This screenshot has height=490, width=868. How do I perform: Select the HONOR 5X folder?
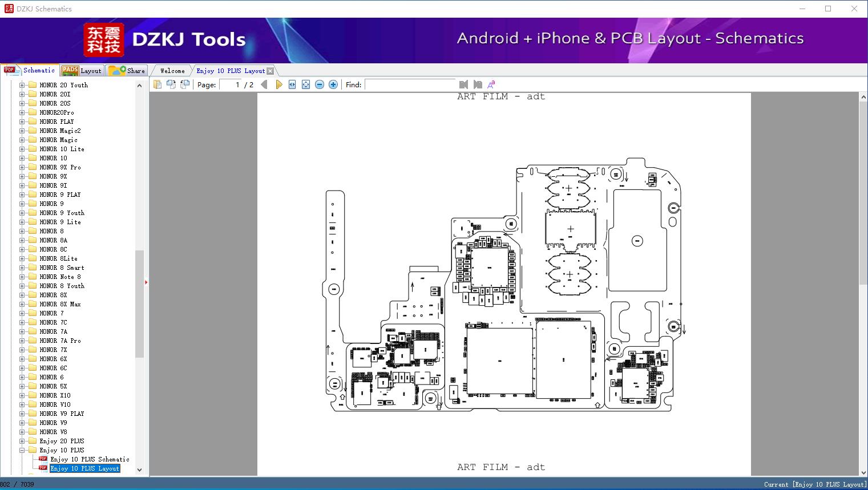tap(53, 386)
